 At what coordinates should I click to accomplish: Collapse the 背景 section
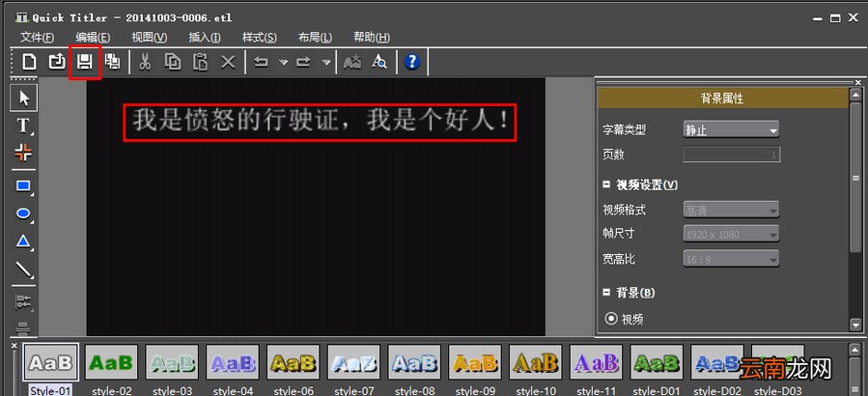(606, 292)
